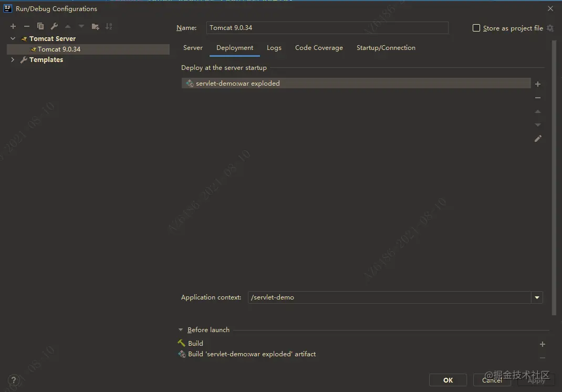Image resolution: width=562 pixels, height=392 pixels.
Task: Remove selected configuration with minus icon
Action: pos(26,26)
